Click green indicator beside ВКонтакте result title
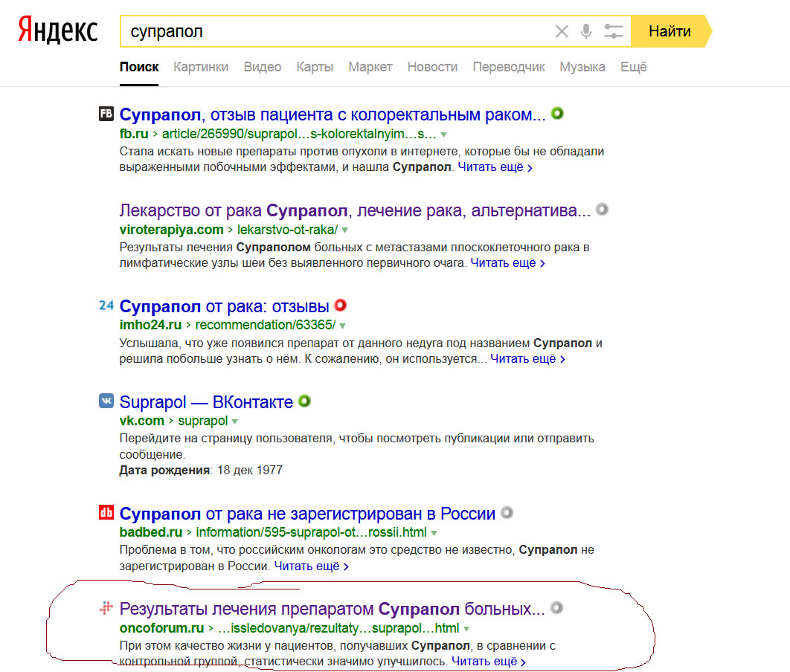This screenshot has width=790, height=672. 304,401
